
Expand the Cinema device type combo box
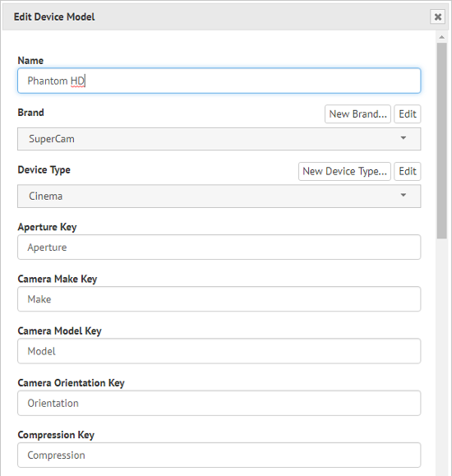(219, 196)
